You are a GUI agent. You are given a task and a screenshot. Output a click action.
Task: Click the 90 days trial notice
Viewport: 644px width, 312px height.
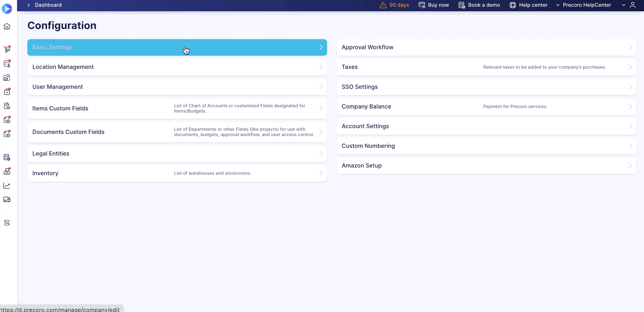click(x=399, y=5)
